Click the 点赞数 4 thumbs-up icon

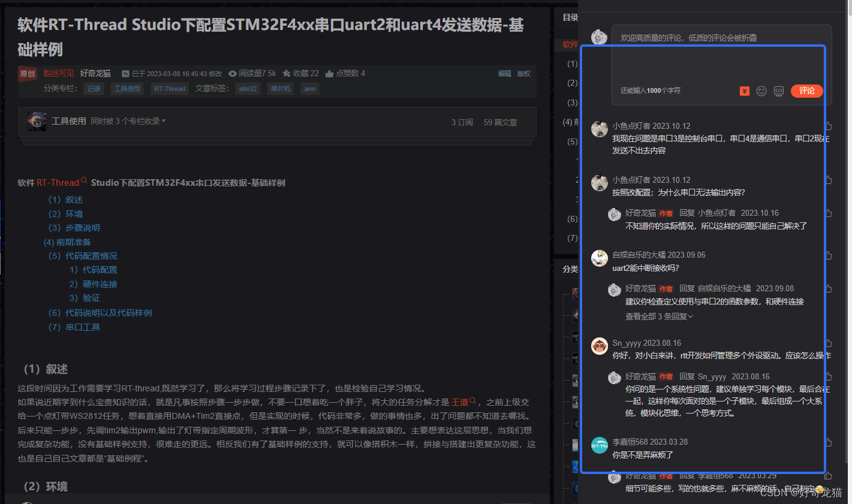tap(329, 73)
